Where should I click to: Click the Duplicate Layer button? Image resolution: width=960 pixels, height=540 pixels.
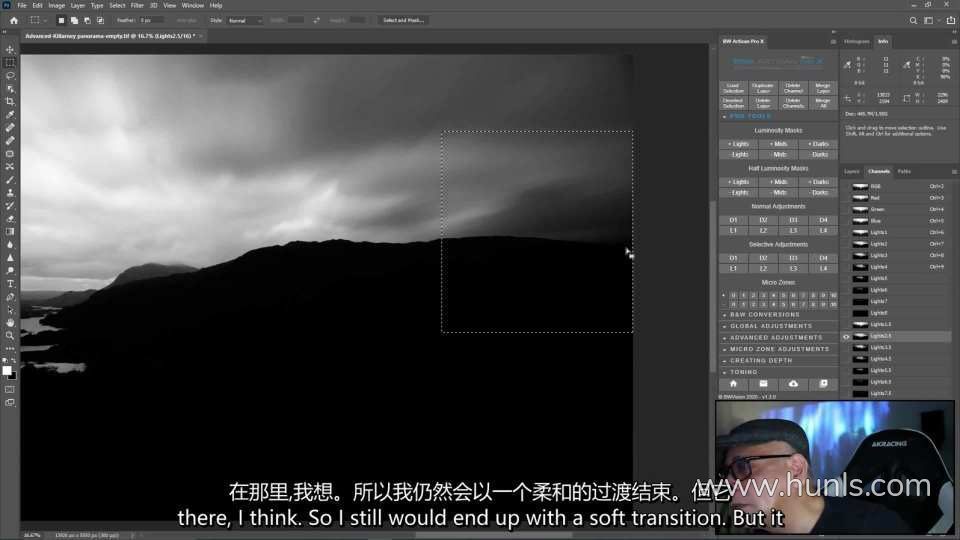pos(763,88)
